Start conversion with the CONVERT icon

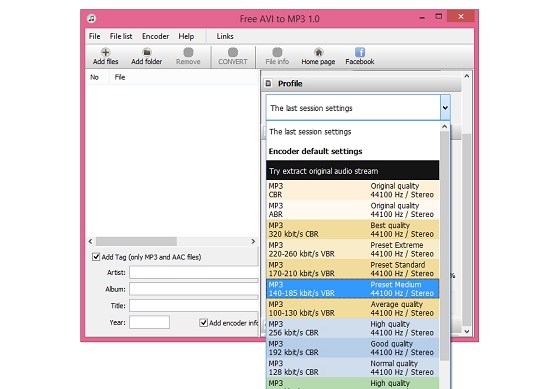233,52
